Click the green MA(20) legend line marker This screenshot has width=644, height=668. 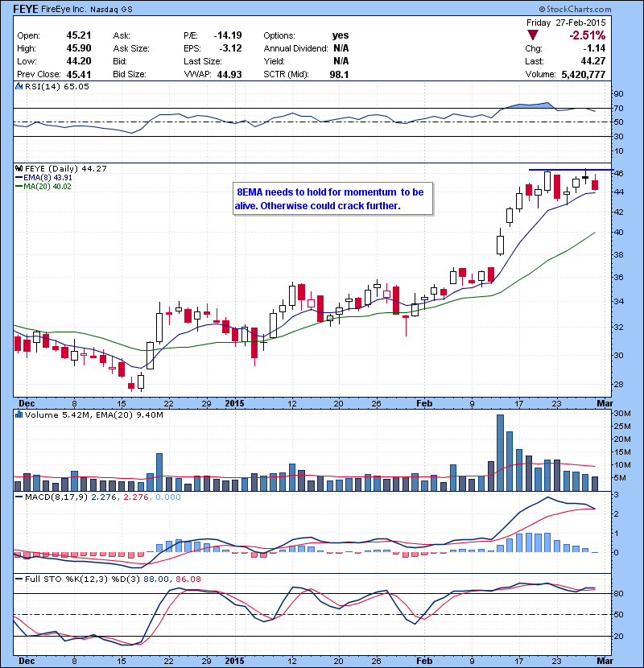coord(19,186)
